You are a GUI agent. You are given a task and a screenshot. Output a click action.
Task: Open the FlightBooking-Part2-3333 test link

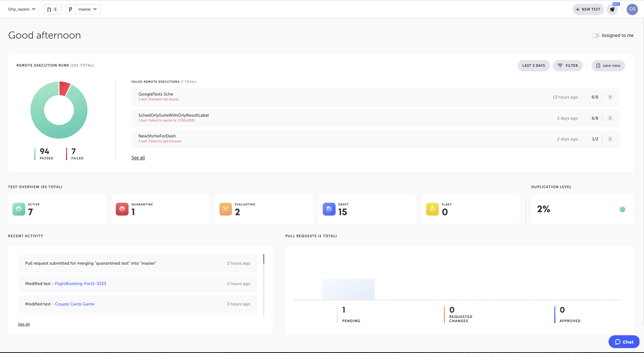coord(80,284)
